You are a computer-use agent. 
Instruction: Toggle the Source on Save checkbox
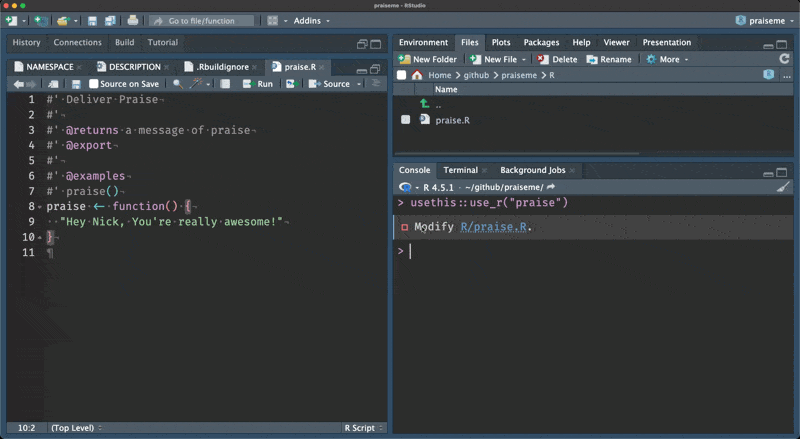(94, 84)
